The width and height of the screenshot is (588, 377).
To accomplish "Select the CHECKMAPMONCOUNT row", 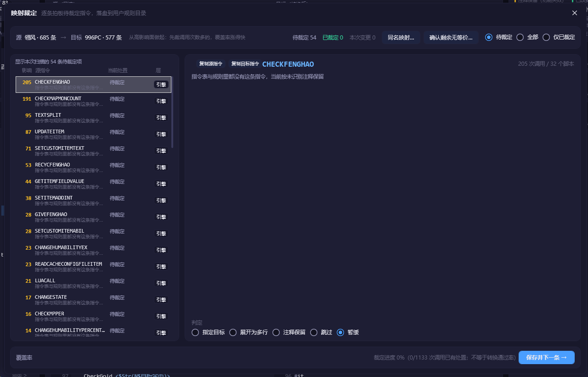I will pos(93,101).
